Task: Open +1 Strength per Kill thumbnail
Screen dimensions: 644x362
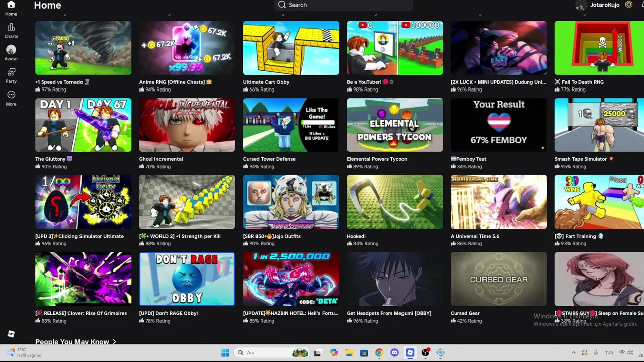Action: (187, 202)
